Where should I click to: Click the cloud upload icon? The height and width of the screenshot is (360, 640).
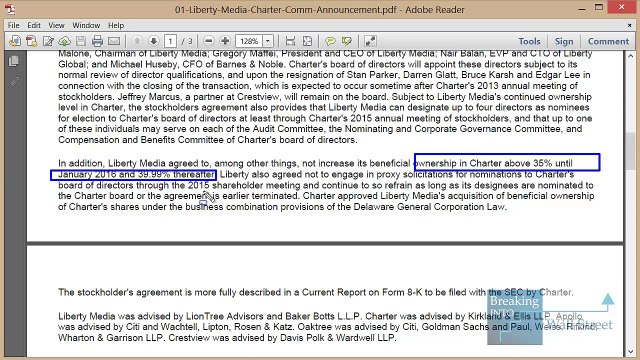[x=64, y=41]
